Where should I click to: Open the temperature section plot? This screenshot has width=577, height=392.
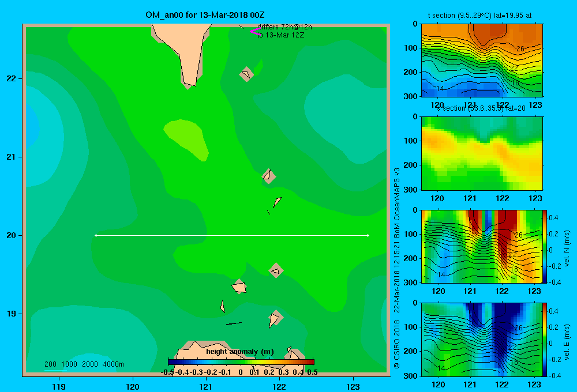pos(482,61)
